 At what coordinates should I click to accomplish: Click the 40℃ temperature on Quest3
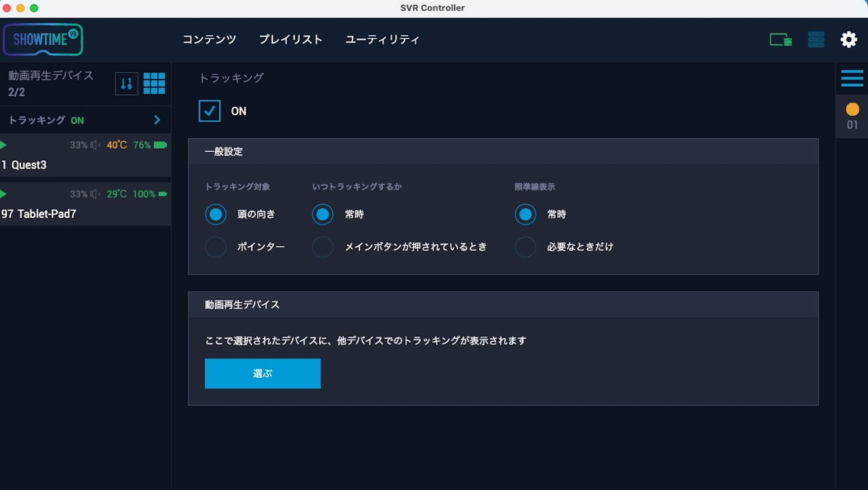coord(117,145)
